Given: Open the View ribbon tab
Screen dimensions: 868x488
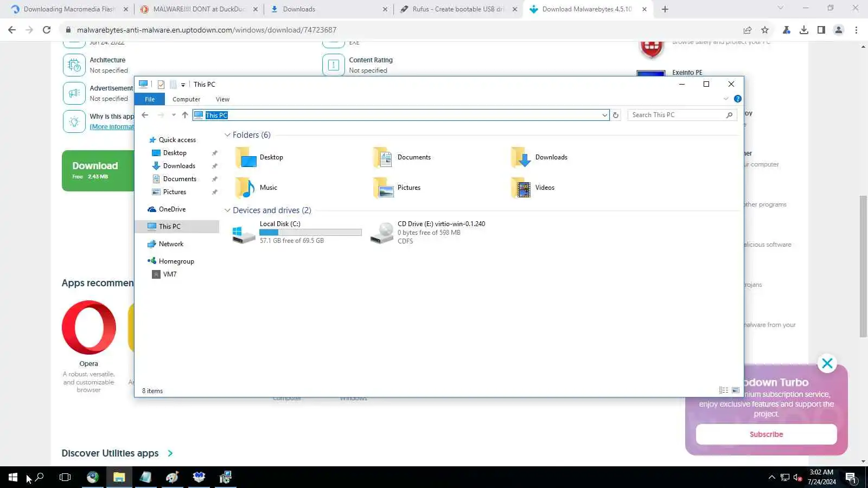Looking at the screenshot, I should point(222,99).
